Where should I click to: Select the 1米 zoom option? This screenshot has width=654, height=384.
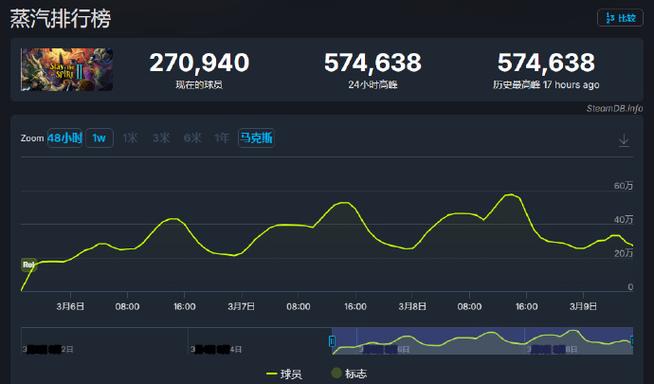click(x=130, y=138)
